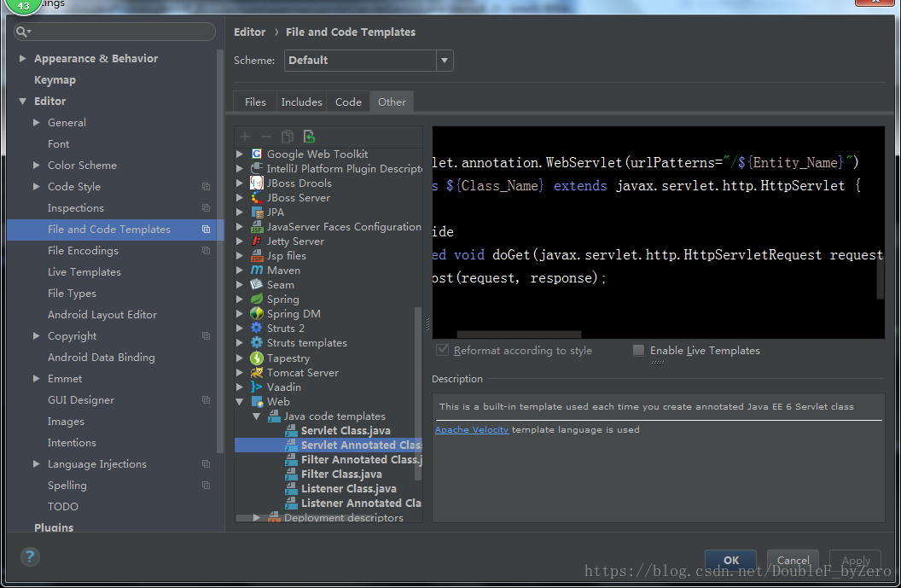Open the Font settings page
Image resolution: width=901 pixels, height=588 pixels.
[x=59, y=143]
